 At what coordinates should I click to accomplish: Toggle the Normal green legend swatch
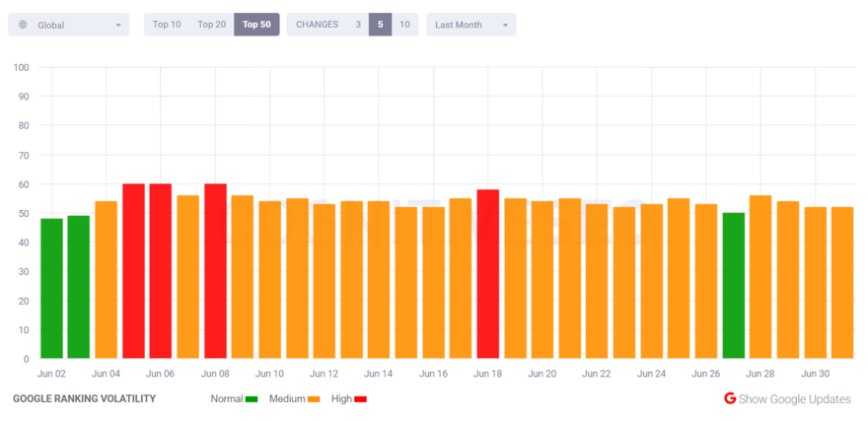click(x=252, y=399)
